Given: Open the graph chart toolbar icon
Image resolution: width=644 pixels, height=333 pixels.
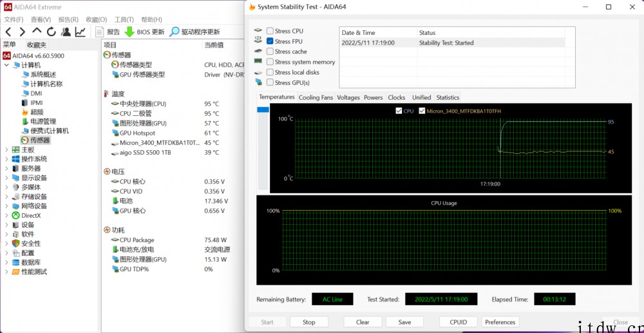Looking at the screenshot, I should (80, 32).
